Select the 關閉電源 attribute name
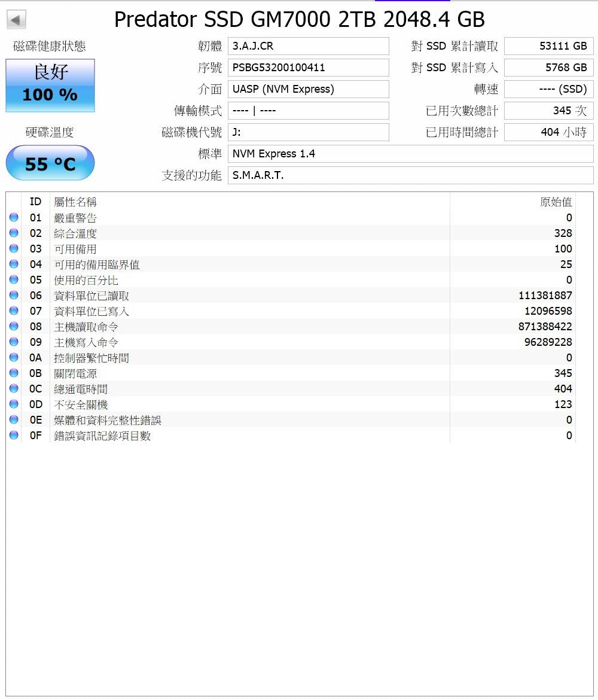The height and width of the screenshot is (700, 598). [75, 374]
